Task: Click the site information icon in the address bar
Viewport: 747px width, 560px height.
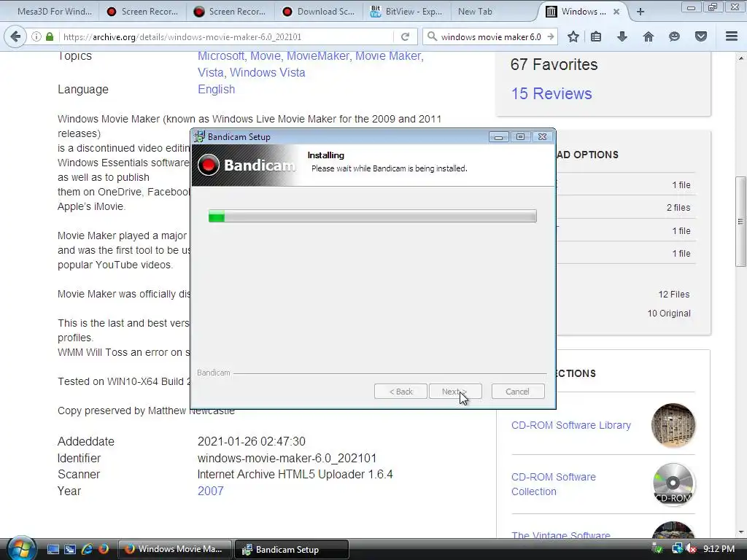Action: point(36,36)
